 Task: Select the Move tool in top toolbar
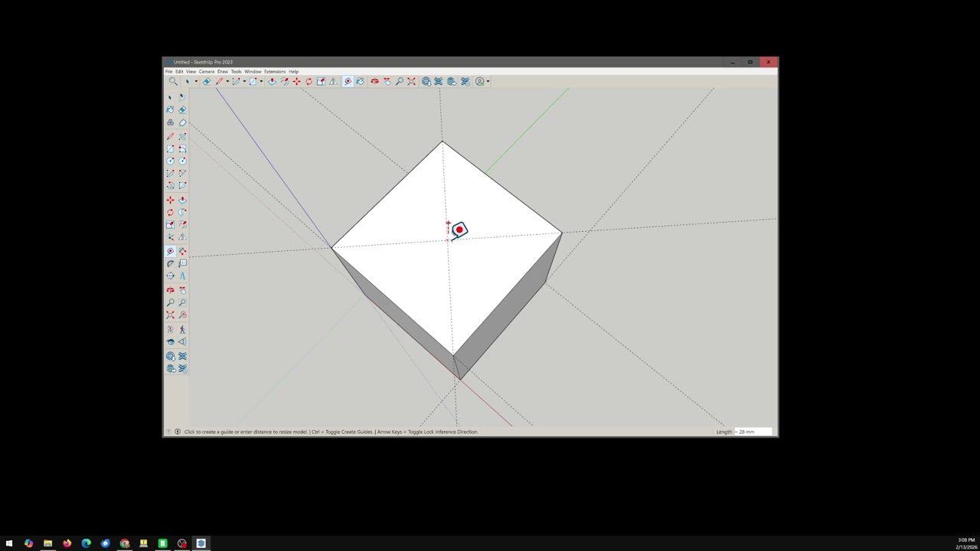(296, 81)
